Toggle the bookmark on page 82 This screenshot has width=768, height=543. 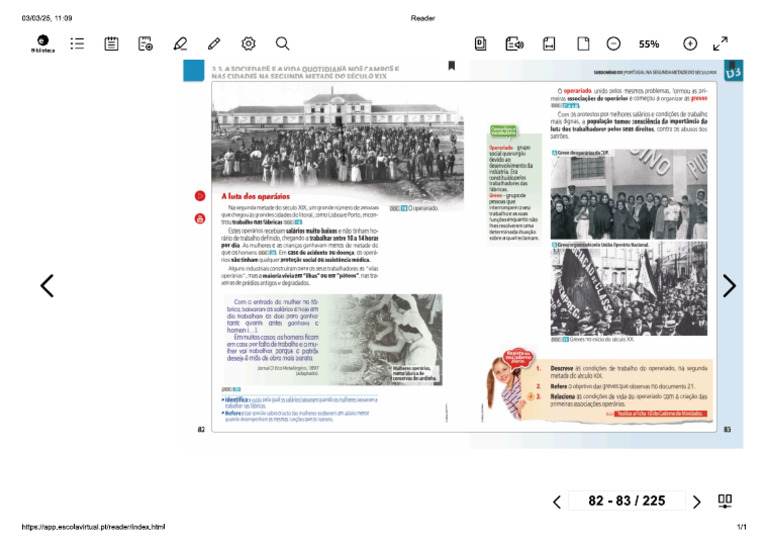452,66
